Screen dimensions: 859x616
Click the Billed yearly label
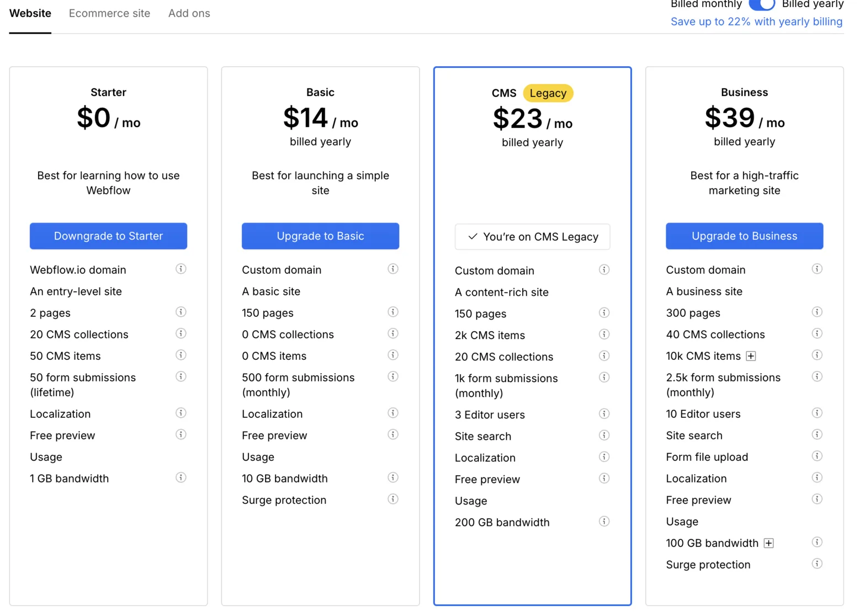click(x=813, y=4)
